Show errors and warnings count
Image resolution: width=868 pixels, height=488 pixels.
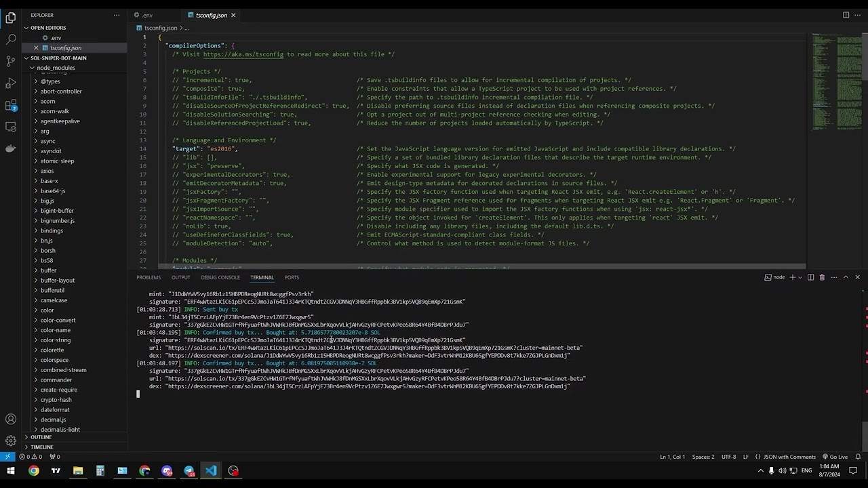[32, 457]
